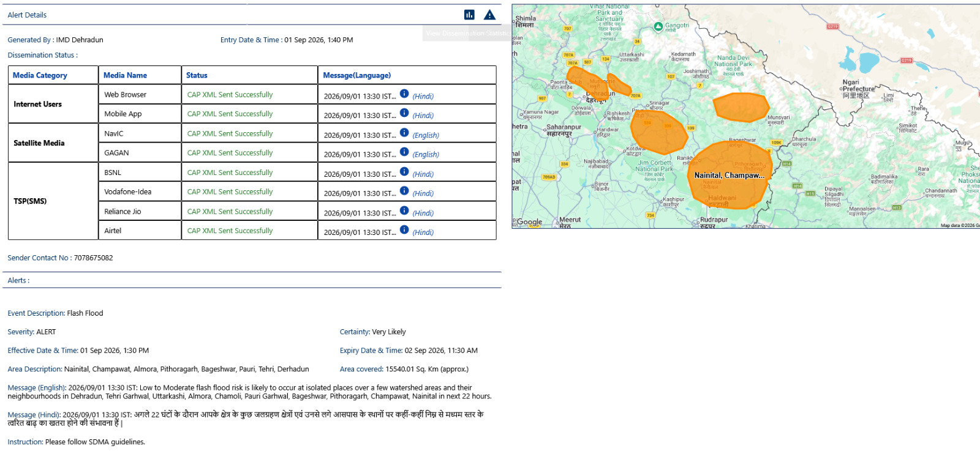This screenshot has height=454, width=980.
Task: Click info icon in Web Browser row
Action: pos(404,94)
